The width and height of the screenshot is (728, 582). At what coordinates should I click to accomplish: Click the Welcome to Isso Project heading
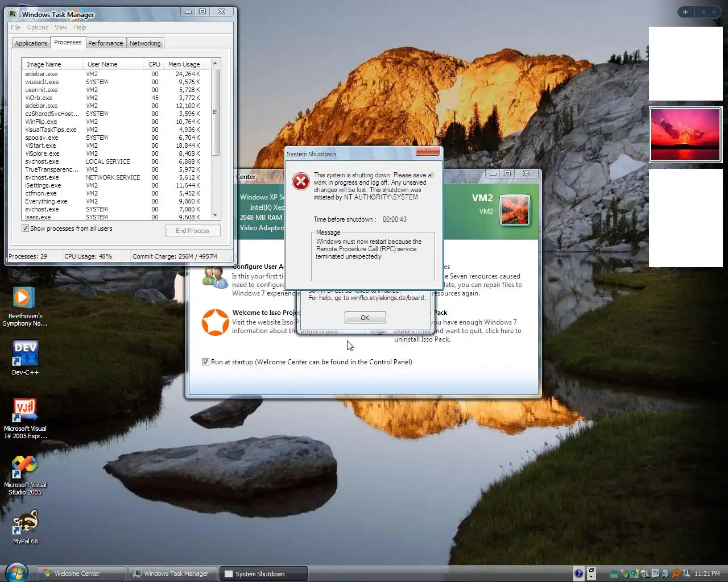[266, 313]
